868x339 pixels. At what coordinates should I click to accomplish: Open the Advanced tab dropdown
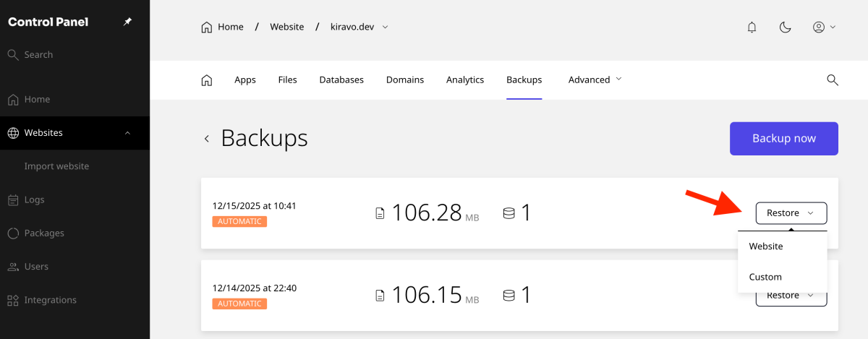pos(595,80)
